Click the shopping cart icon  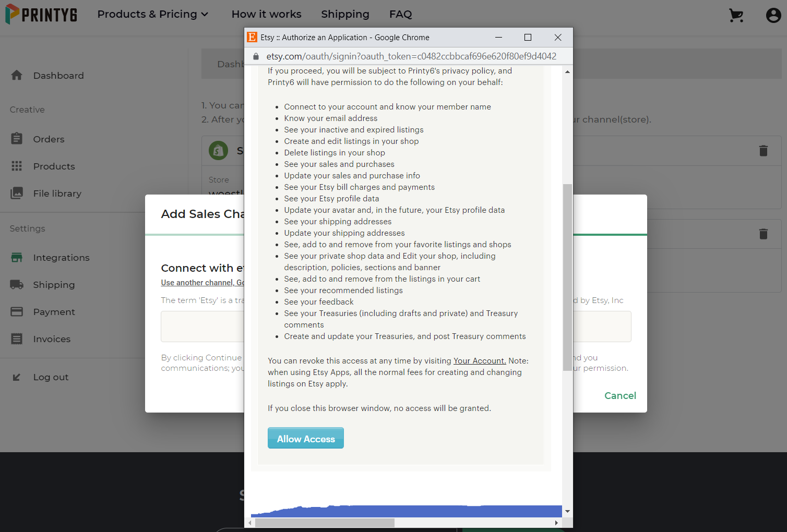click(x=736, y=16)
